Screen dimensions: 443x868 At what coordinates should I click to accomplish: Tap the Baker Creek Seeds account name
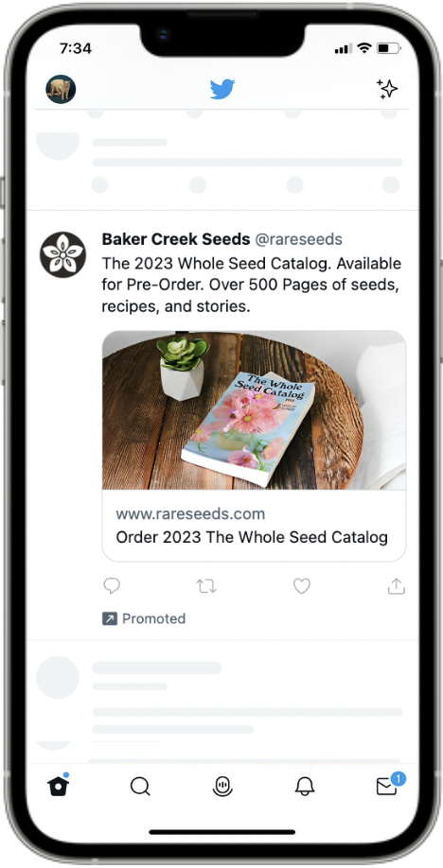pos(176,239)
